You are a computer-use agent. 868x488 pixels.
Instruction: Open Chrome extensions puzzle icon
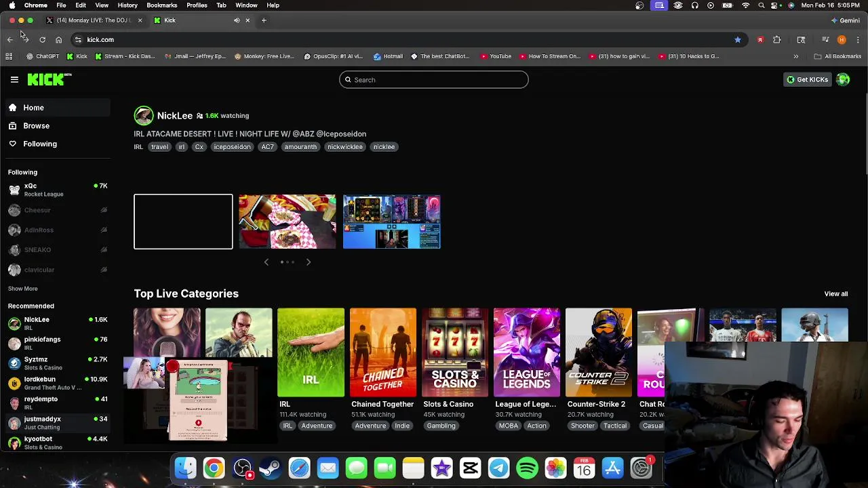[x=777, y=40]
